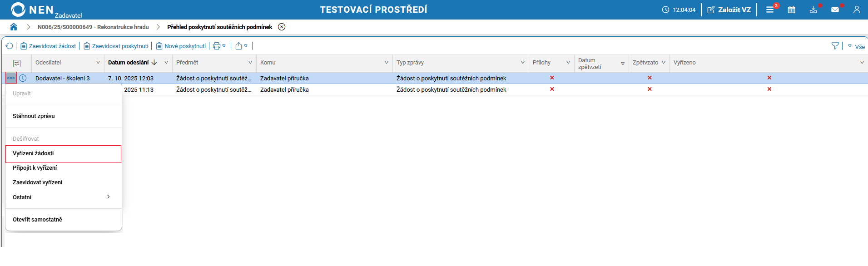
Task: Click the Nové poskytnutí toolbar button
Action: [181, 46]
